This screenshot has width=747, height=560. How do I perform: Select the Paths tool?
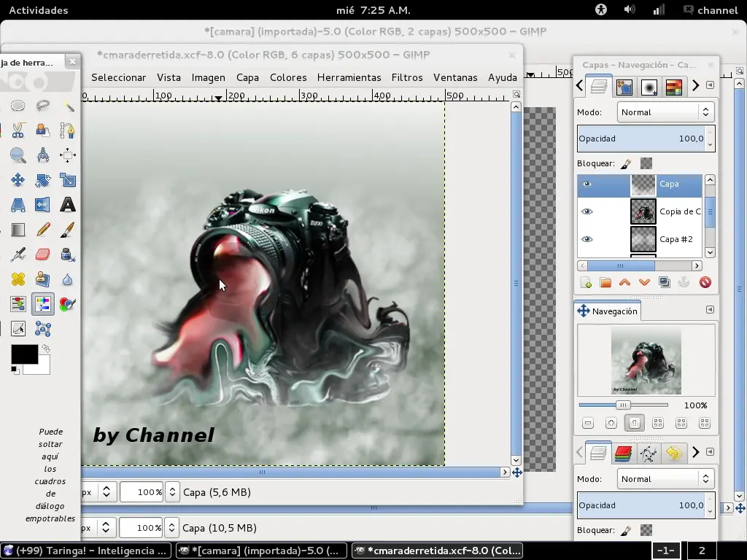[68, 130]
